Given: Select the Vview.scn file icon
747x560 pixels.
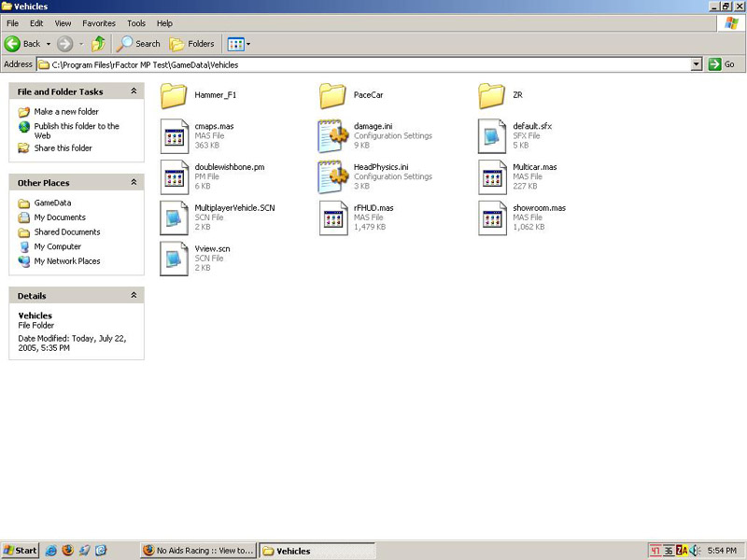Looking at the screenshot, I should pyautogui.click(x=175, y=259).
